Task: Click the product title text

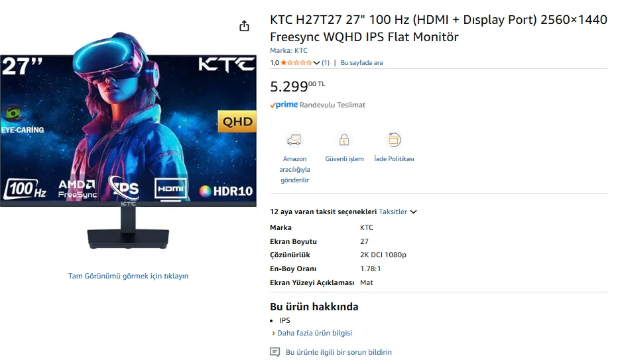Action: click(438, 28)
